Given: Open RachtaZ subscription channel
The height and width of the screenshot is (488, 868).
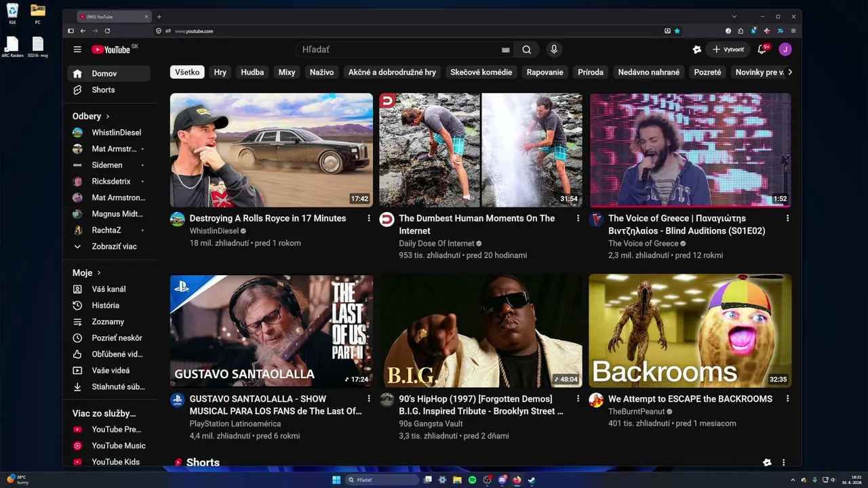Looking at the screenshot, I should point(108,230).
